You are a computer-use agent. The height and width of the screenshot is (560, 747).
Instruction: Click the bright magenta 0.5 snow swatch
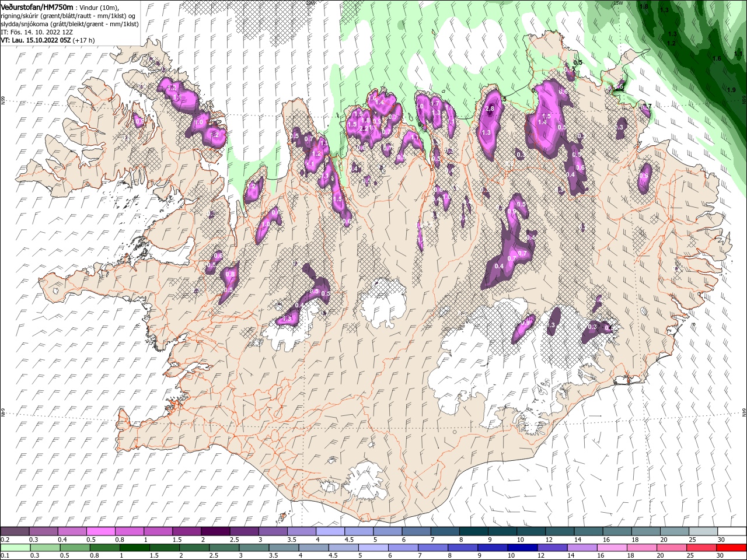tap(100, 531)
